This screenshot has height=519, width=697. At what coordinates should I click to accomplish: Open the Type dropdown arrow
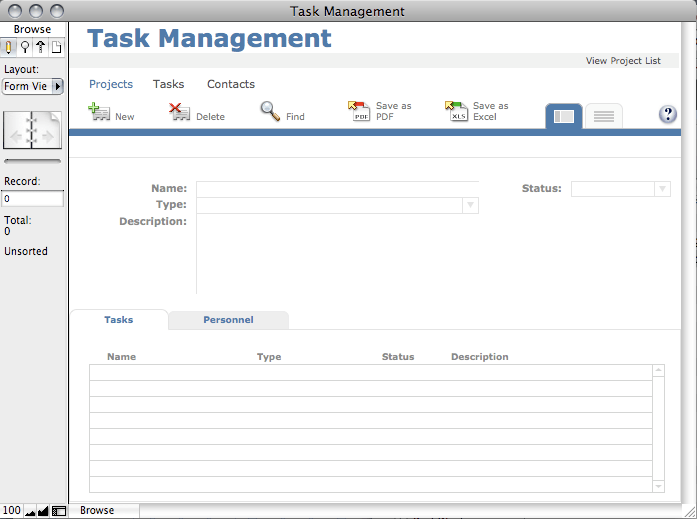pyautogui.click(x=470, y=205)
